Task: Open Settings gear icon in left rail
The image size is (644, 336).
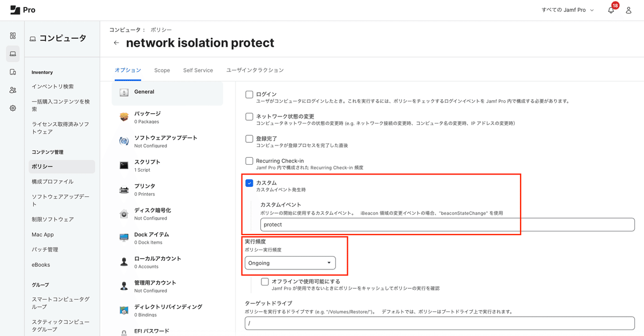Action: coord(13,108)
